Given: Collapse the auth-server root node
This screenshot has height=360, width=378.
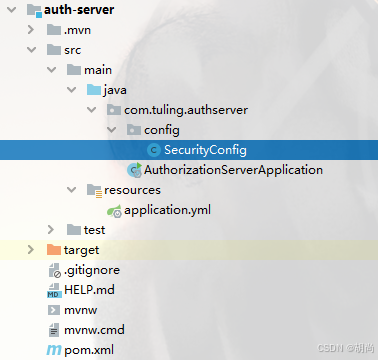Looking at the screenshot, I should pyautogui.click(x=12, y=10).
